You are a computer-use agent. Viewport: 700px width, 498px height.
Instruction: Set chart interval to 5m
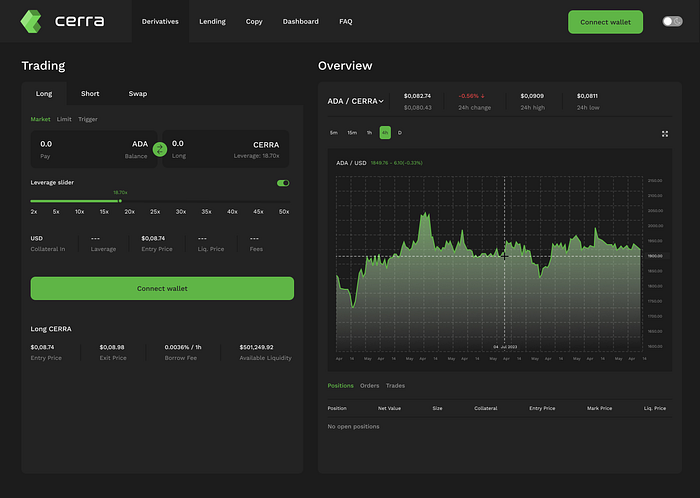tap(333, 133)
